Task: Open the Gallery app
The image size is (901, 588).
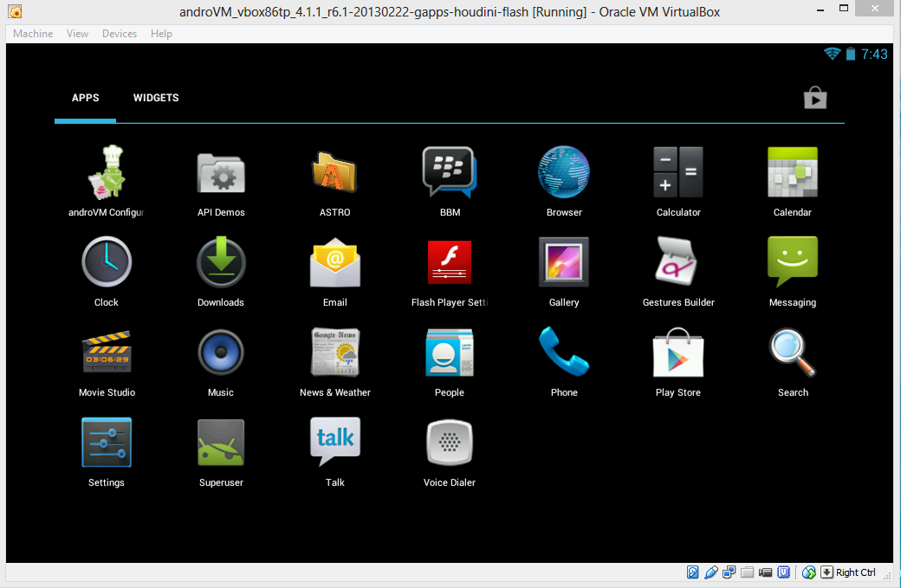Action: click(564, 270)
